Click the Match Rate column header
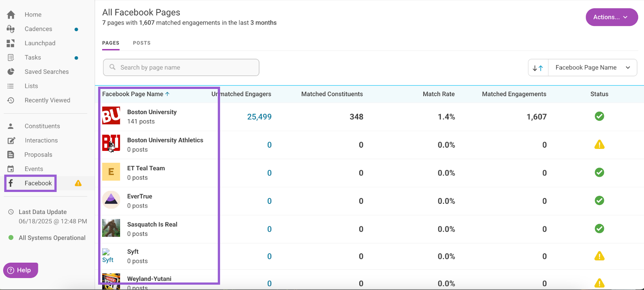This screenshot has width=644, height=290. 439,94
